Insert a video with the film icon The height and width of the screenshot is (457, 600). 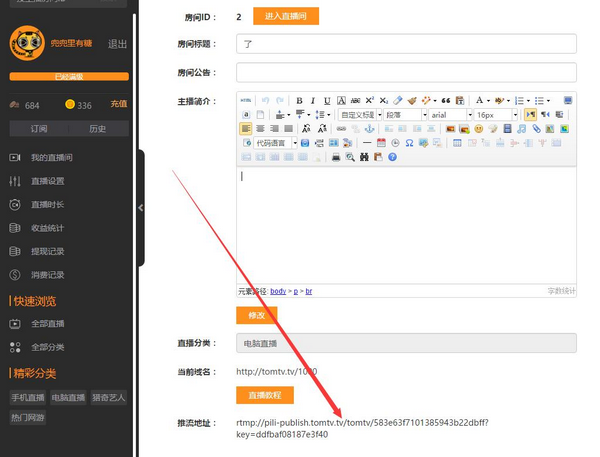507,129
